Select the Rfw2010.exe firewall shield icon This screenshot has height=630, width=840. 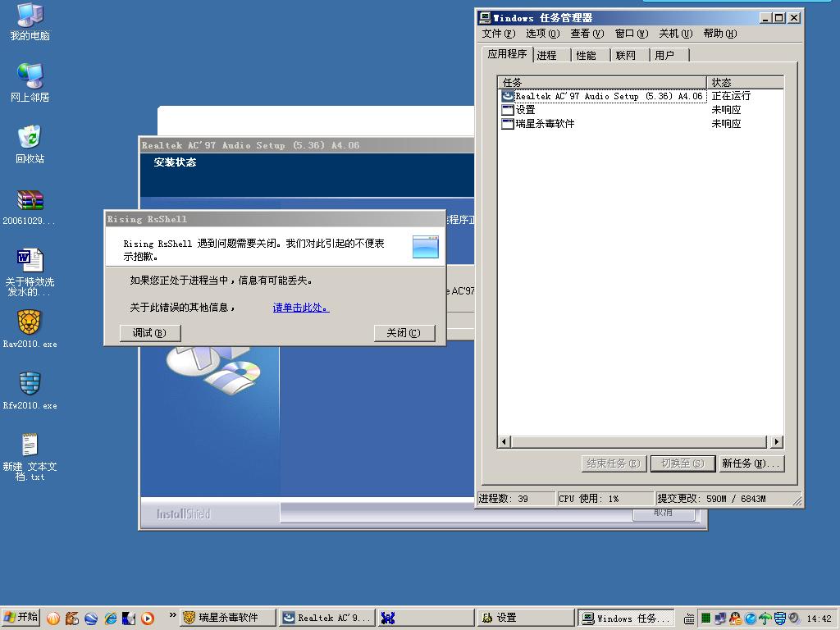[30, 391]
